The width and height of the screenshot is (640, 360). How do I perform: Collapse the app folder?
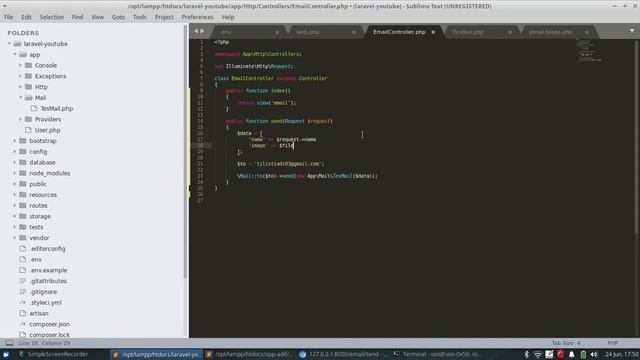tap(15, 54)
